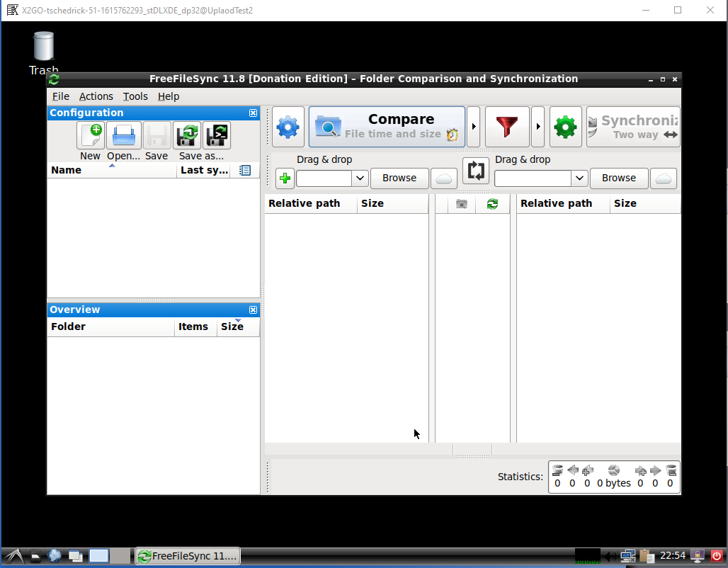Open right folder path dropdown

point(579,178)
